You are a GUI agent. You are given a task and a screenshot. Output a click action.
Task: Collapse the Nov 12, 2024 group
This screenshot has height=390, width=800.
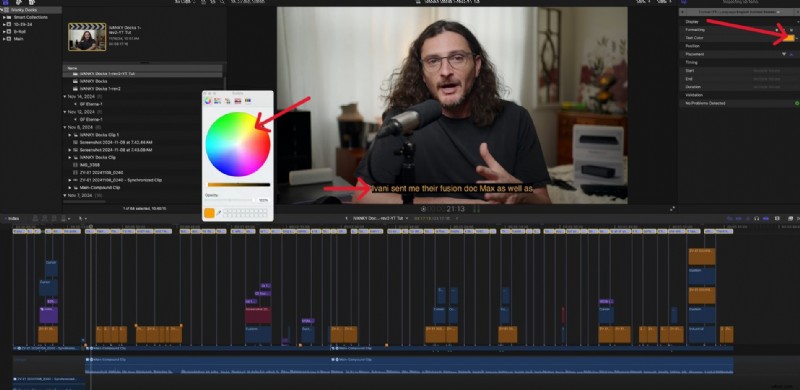[65, 112]
